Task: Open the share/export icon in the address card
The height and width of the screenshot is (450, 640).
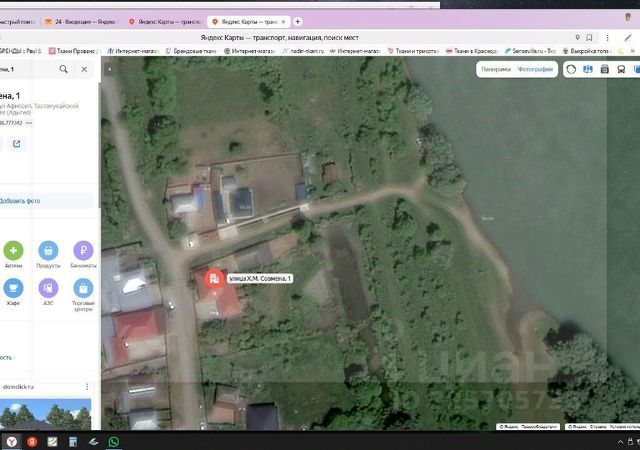Action: (17, 144)
